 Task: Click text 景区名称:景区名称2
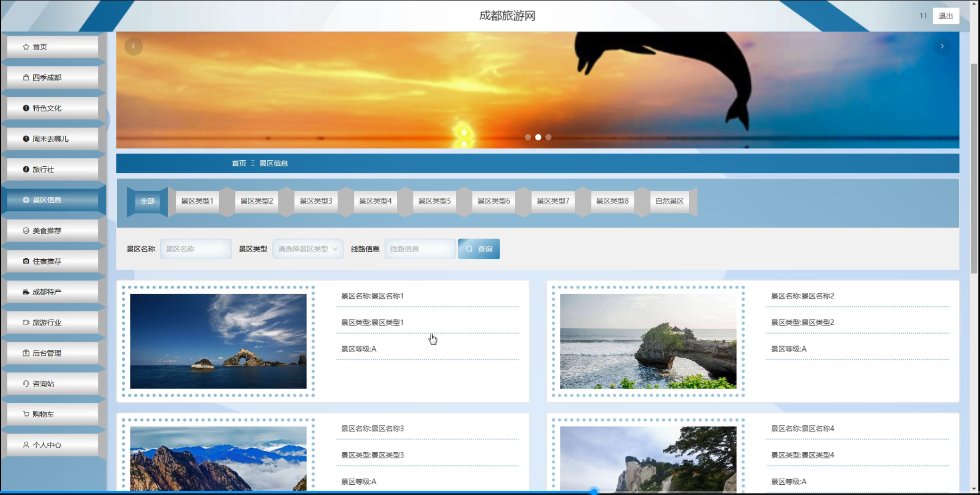tap(802, 296)
